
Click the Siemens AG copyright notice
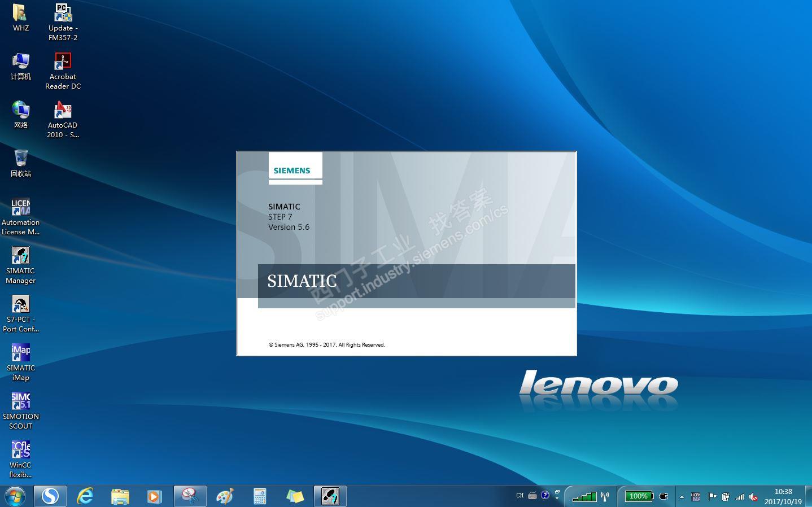pos(327,345)
